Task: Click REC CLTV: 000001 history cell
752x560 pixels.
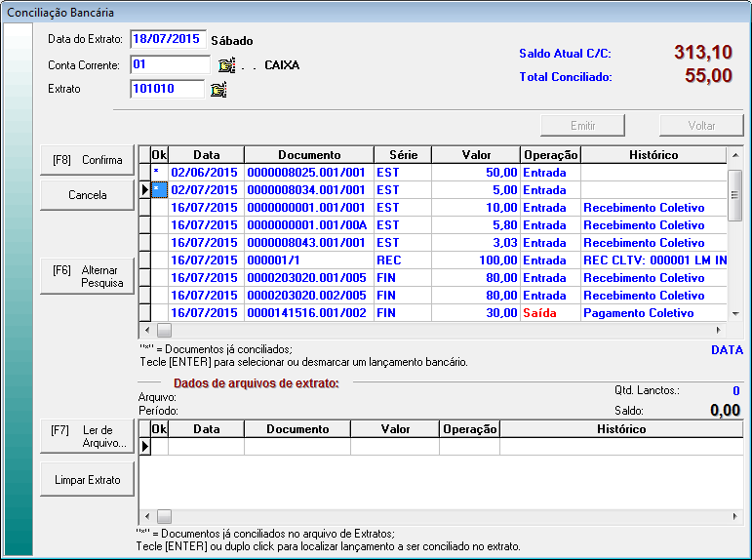Action: tap(653, 260)
